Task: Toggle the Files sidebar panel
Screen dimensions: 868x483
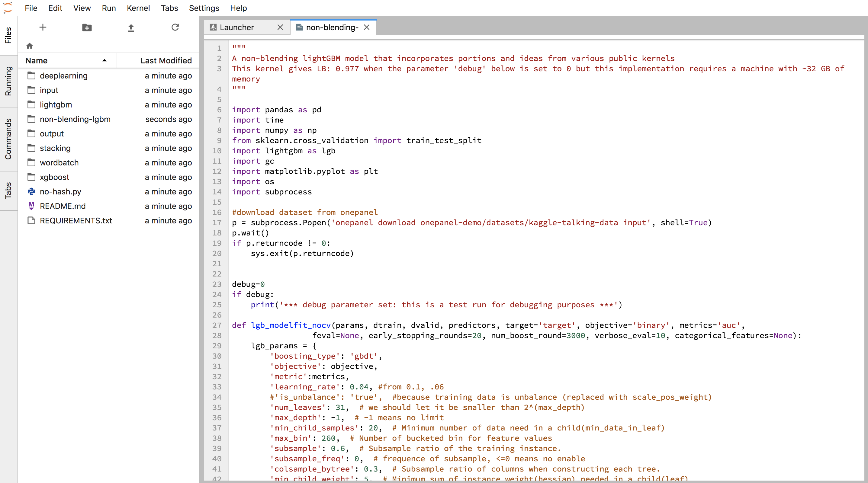Action: pos(8,35)
